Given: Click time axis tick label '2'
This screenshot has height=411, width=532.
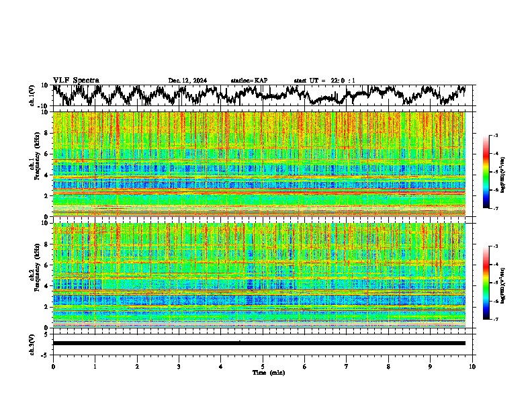Looking at the screenshot, I should point(137,367).
